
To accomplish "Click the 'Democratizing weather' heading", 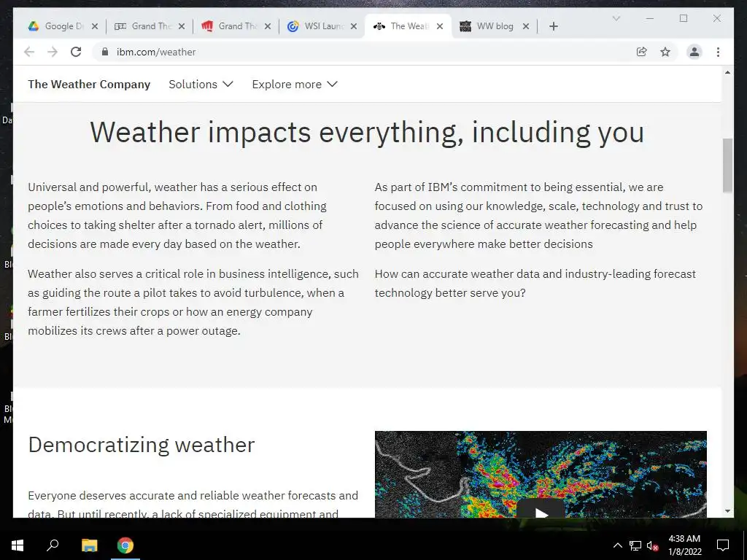I will click(x=142, y=445).
